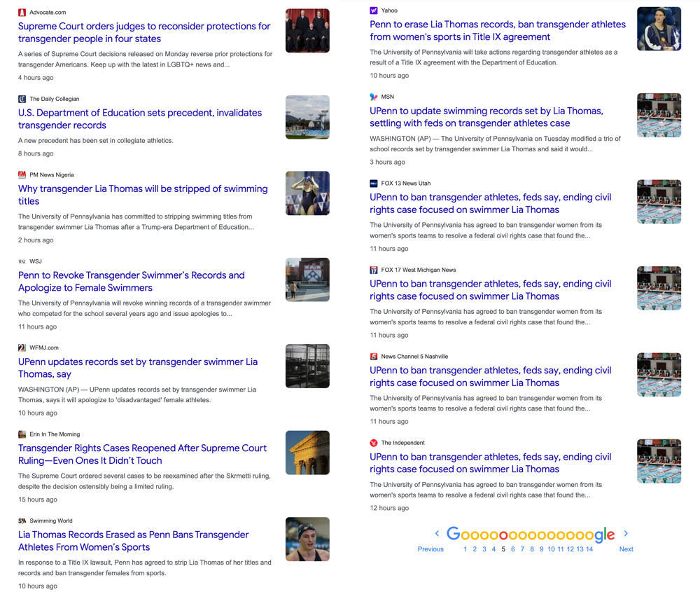Open the Advocate.com Supreme Court headline
This screenshot has height=592, width=700.
144,33
